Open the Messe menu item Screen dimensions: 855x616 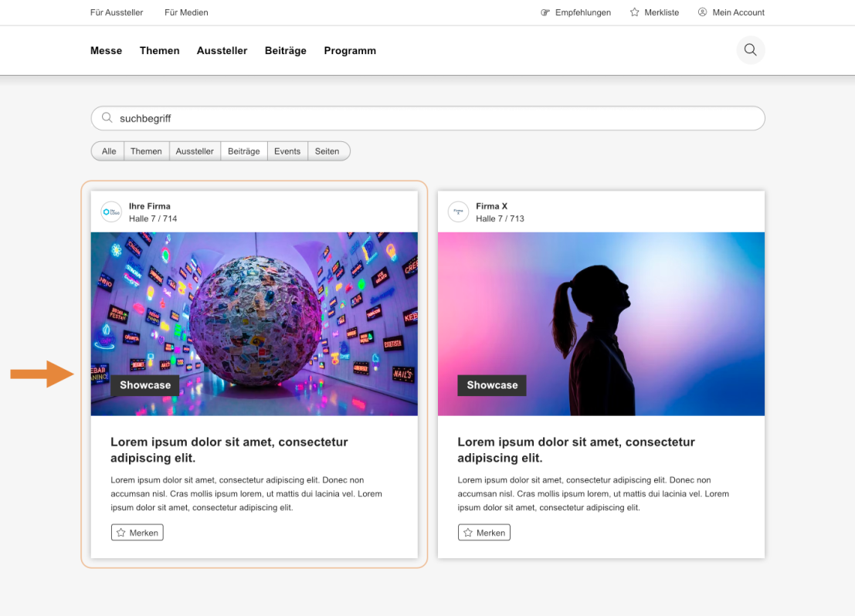(106, 50)
